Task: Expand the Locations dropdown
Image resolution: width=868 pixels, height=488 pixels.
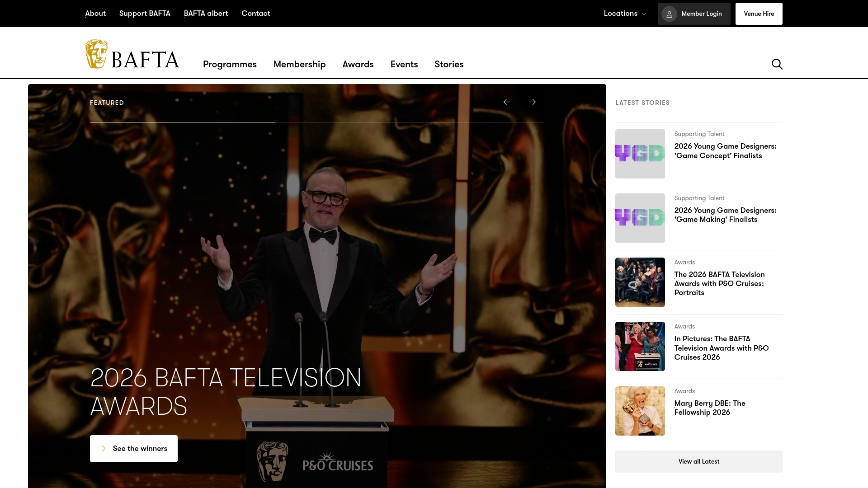Action: point(625,14)
